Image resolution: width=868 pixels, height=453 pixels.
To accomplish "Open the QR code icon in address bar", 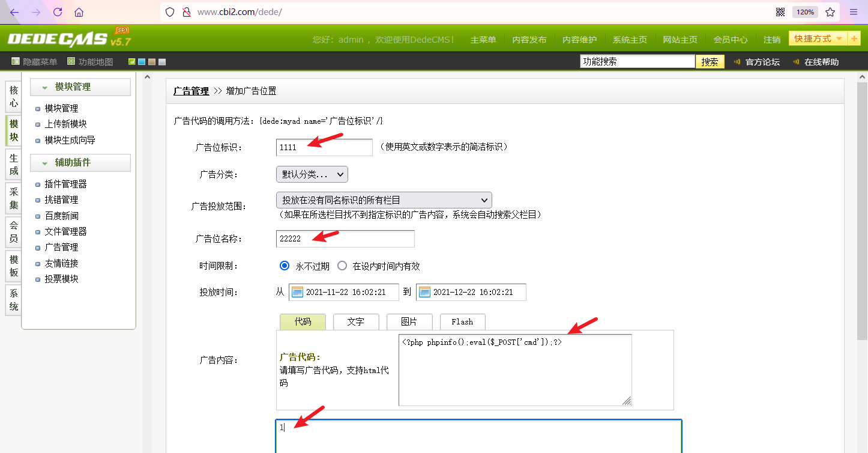I will point(780,12).
